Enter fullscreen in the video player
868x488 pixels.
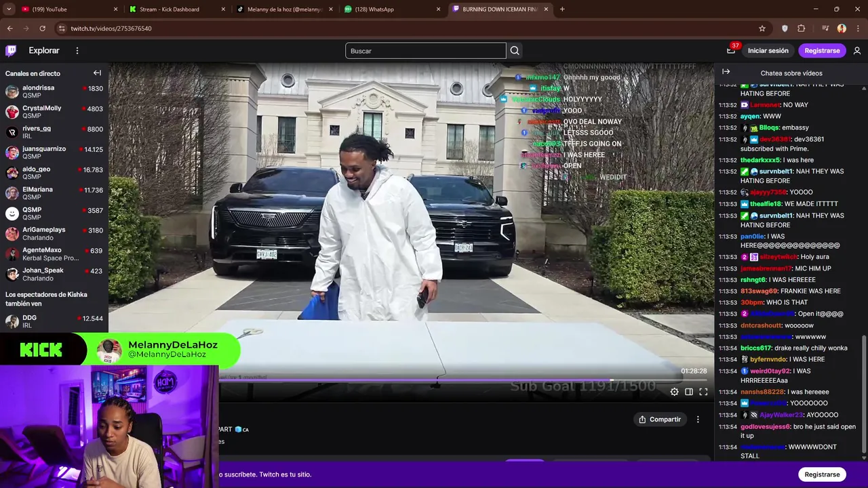[703, 392]
